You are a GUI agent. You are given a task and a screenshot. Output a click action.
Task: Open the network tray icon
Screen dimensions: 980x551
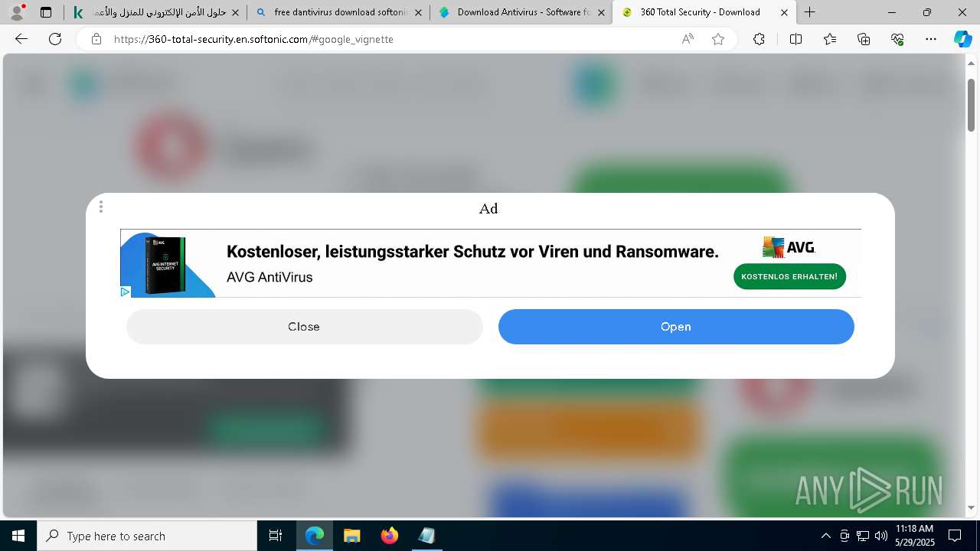click(x=863, y=536)
